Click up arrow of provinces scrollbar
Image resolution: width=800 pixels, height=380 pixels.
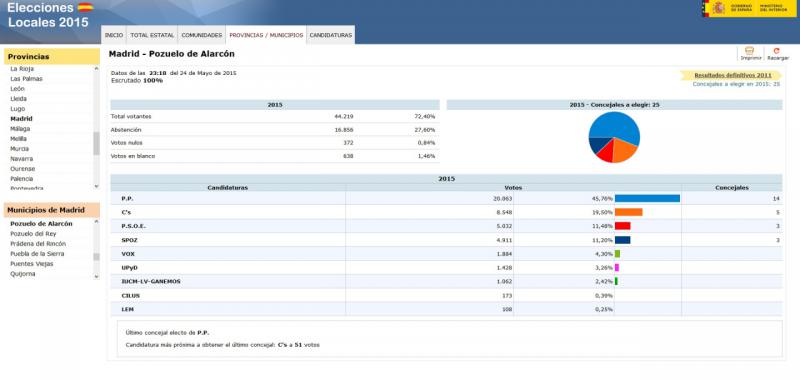96,68
